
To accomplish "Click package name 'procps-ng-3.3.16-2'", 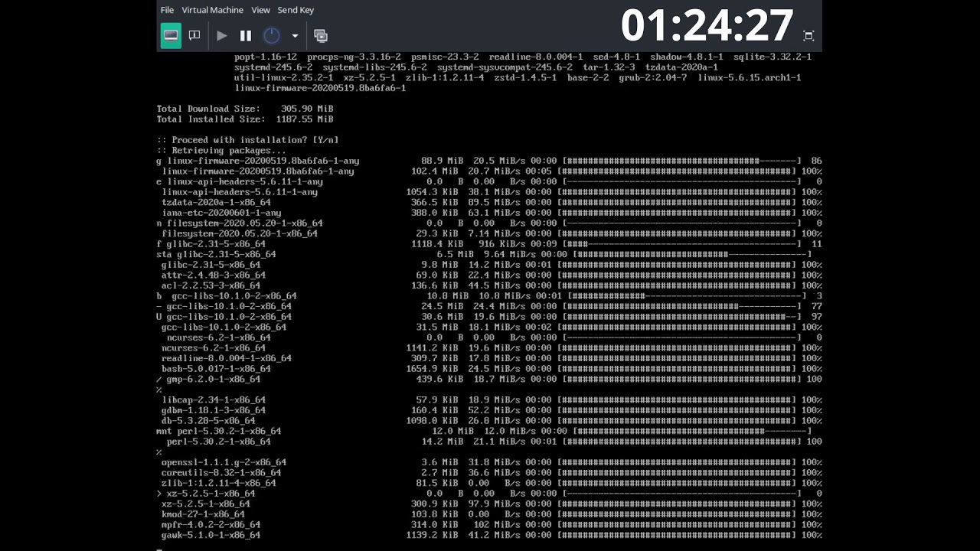I will point(354,57).
